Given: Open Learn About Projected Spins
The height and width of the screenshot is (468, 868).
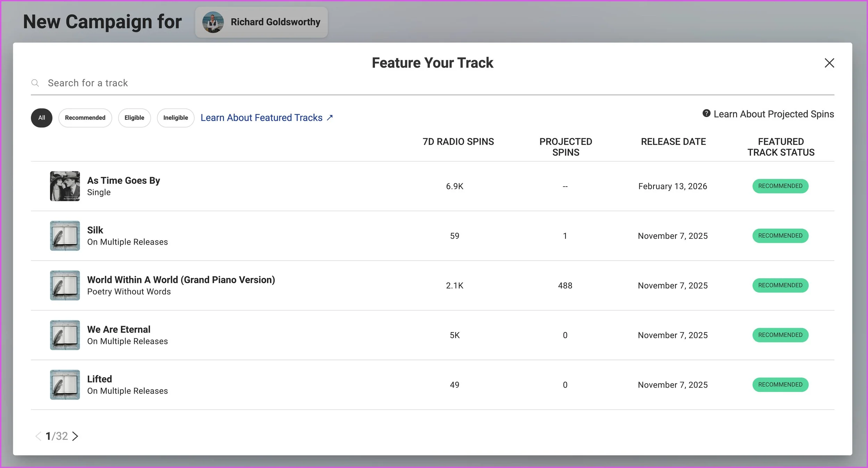Looking at the screenshot, I should pyautogui.click(x=774, y=114).
